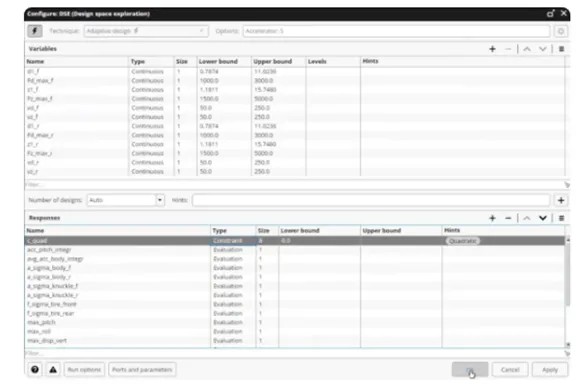The height and width of the screenshot is (392, 586).
Task: Open the Options settings gear icon
Action: 561,31
